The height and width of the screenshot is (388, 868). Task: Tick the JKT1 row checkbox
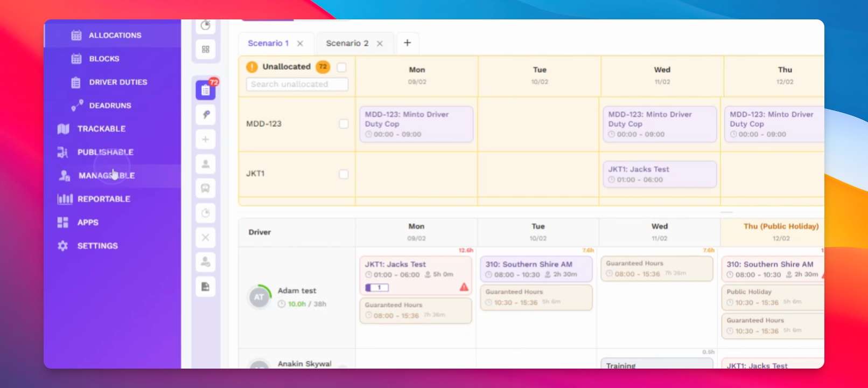pyautogui.click(x=344, y=174)
